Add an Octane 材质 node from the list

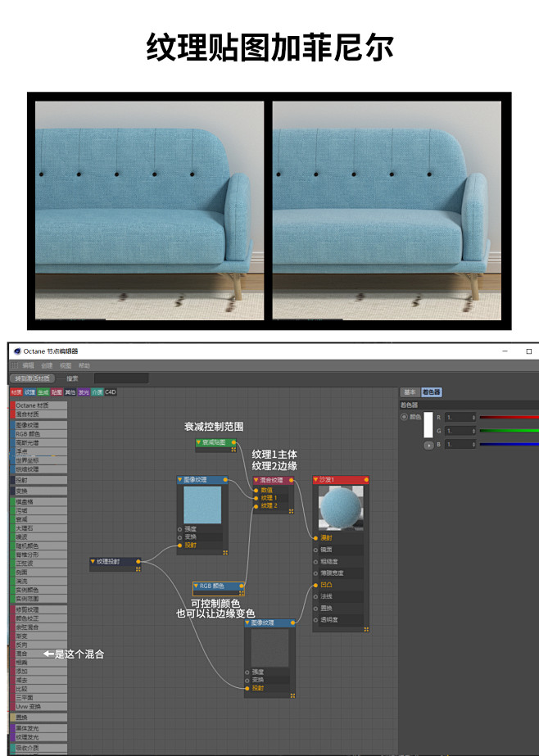(x=38, y=405)
